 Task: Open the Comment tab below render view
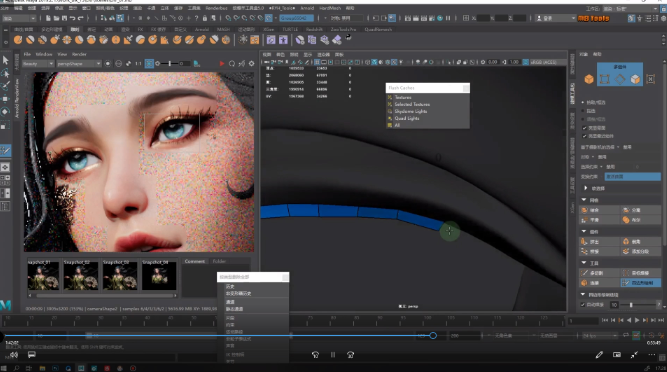195,261
